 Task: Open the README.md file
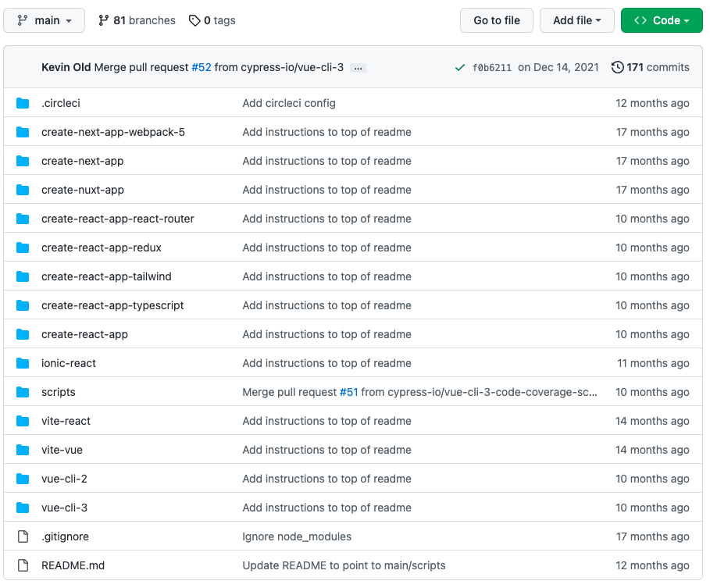(73, 566)
